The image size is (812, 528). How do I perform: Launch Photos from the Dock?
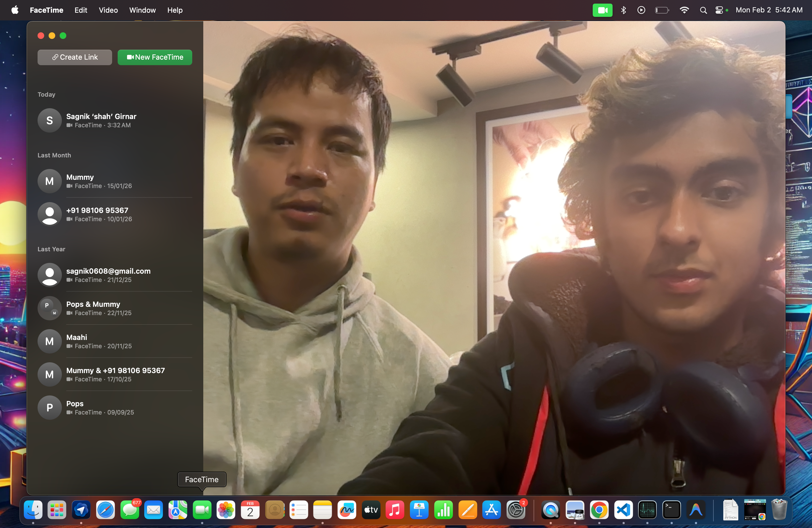tap(226, 510)
